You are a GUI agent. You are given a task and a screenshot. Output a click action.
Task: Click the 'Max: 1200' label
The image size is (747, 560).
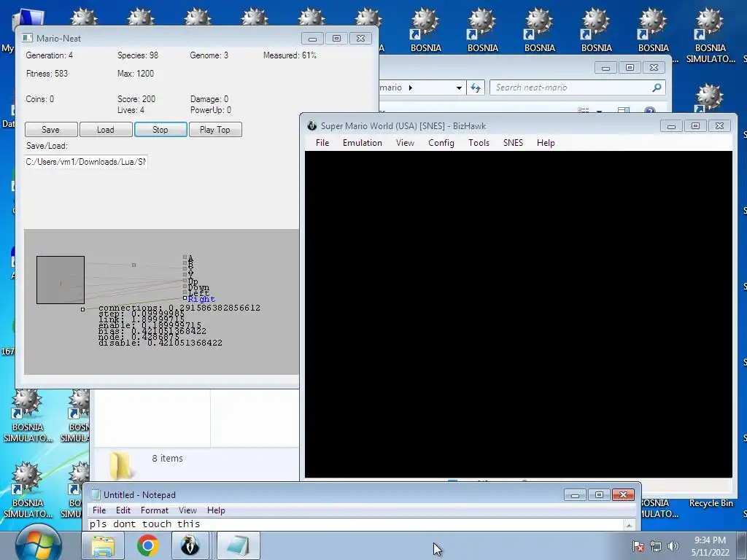pos(136,74)
